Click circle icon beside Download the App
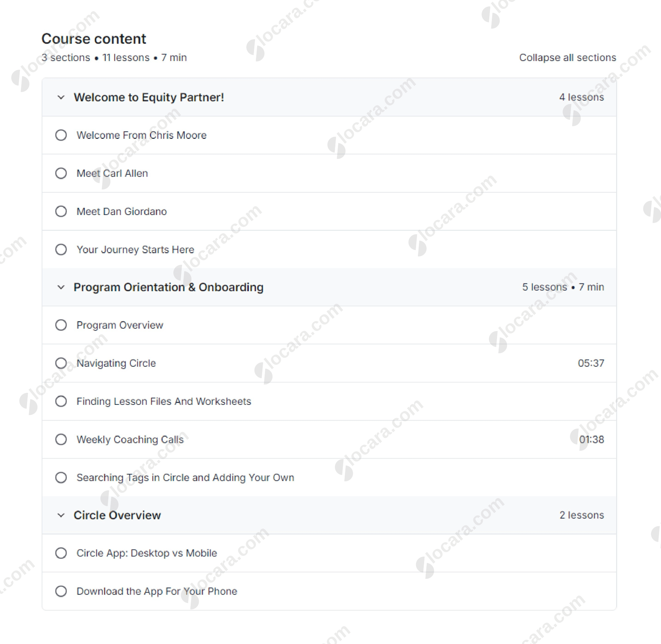 point(61,591)
